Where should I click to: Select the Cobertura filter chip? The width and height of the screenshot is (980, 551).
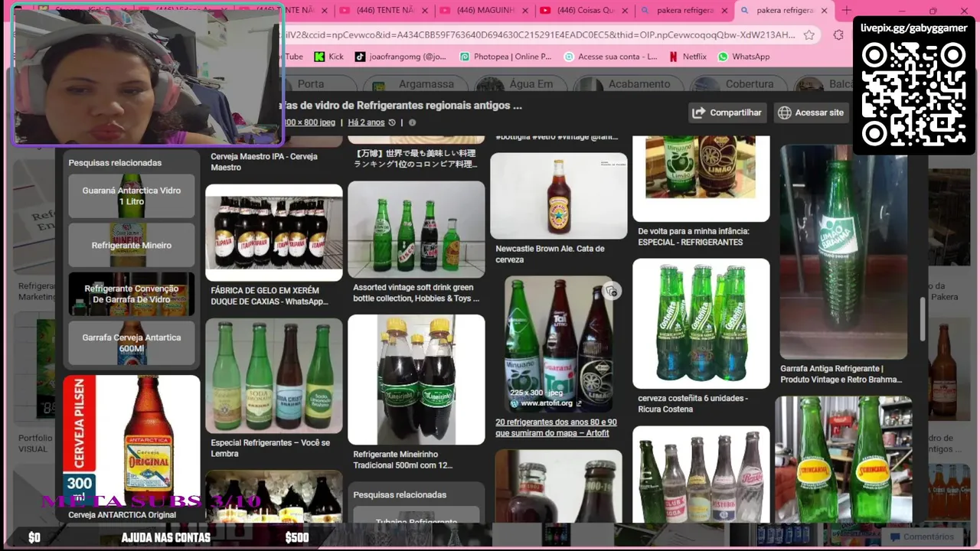(x=737, y=84)
